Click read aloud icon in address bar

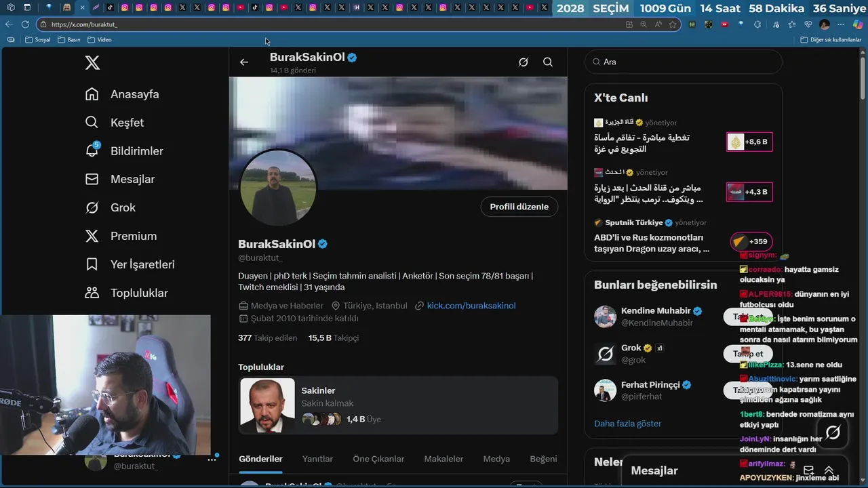tap(658, 24)
